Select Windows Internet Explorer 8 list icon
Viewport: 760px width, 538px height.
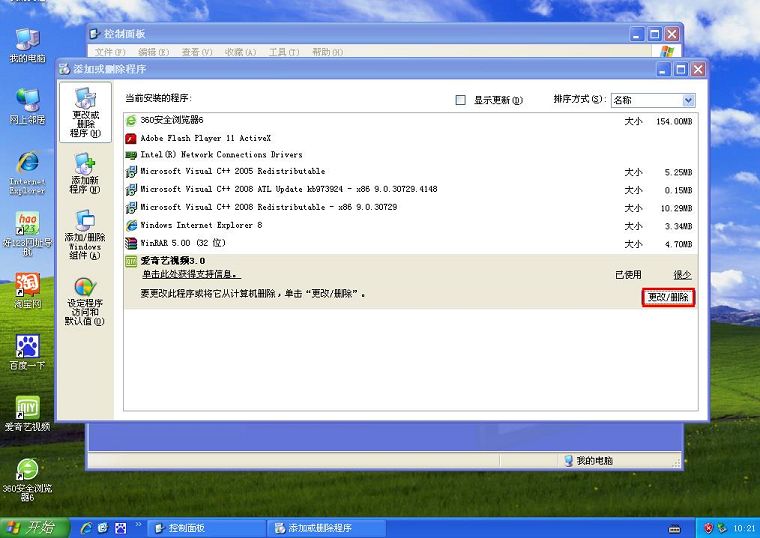coord(131,225)
